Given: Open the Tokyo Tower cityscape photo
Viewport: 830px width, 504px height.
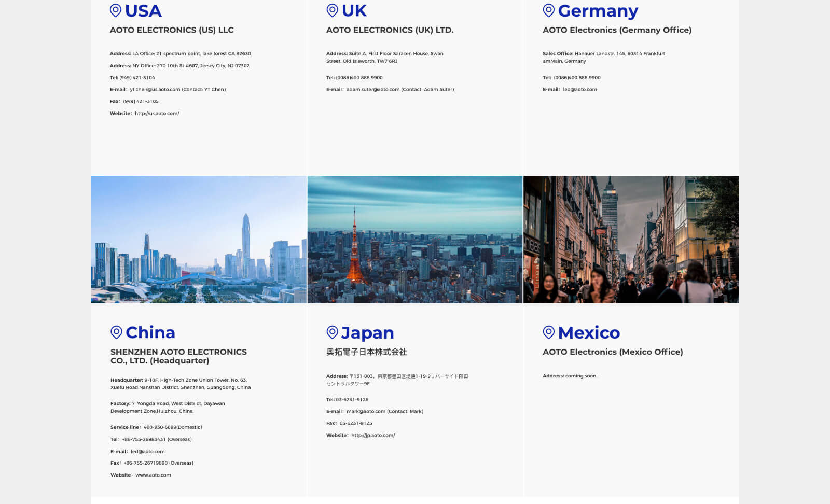Looking at the screenshot, I should click(x=414, y=240).
